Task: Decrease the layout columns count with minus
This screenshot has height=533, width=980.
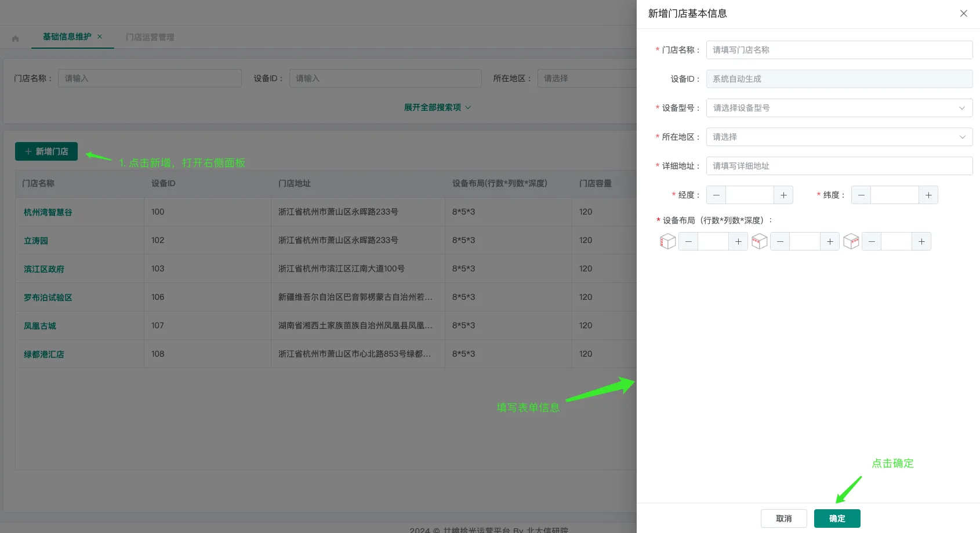Action: (x=780, y=241)
